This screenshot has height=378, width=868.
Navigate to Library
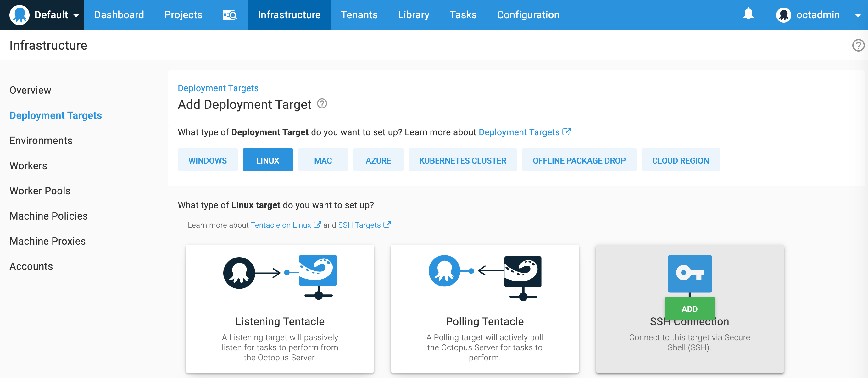414,15
